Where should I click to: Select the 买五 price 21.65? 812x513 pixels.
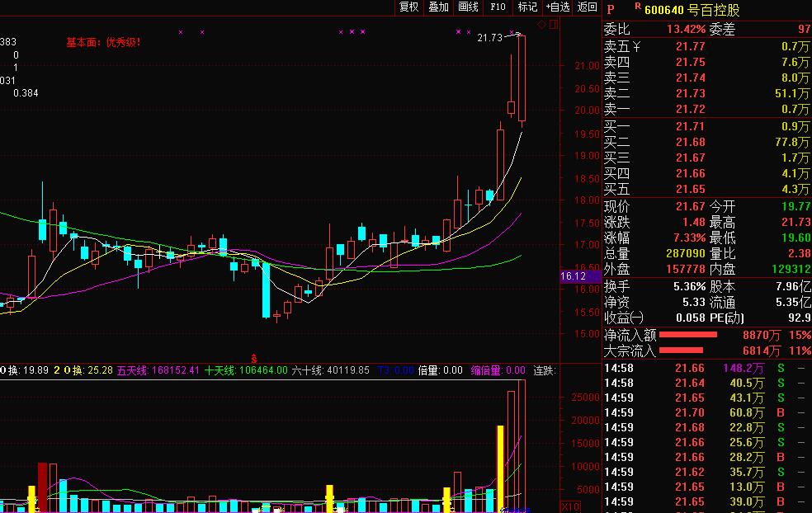pyautogui.click(x=691, y=189)
